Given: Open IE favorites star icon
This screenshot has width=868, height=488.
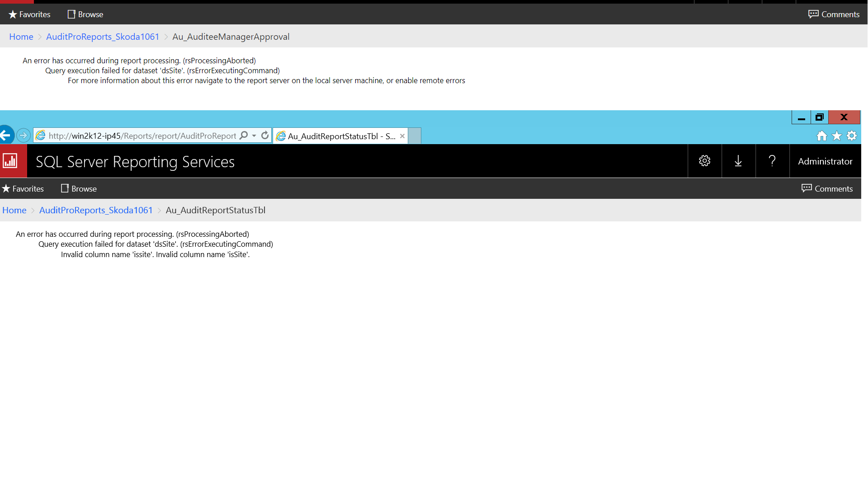Looking at the screenshot, I should click(x=837, y=136).
